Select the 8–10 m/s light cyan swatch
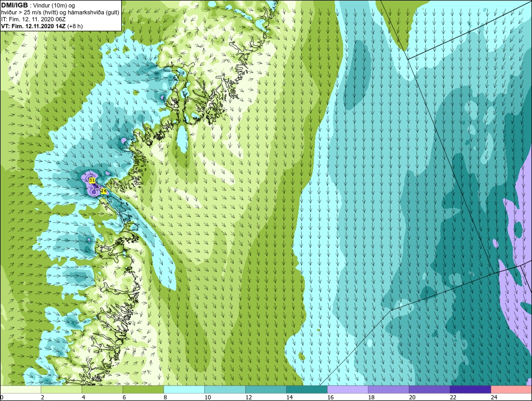The width and height of the screenshot is (532, 401). coord(184,389)
